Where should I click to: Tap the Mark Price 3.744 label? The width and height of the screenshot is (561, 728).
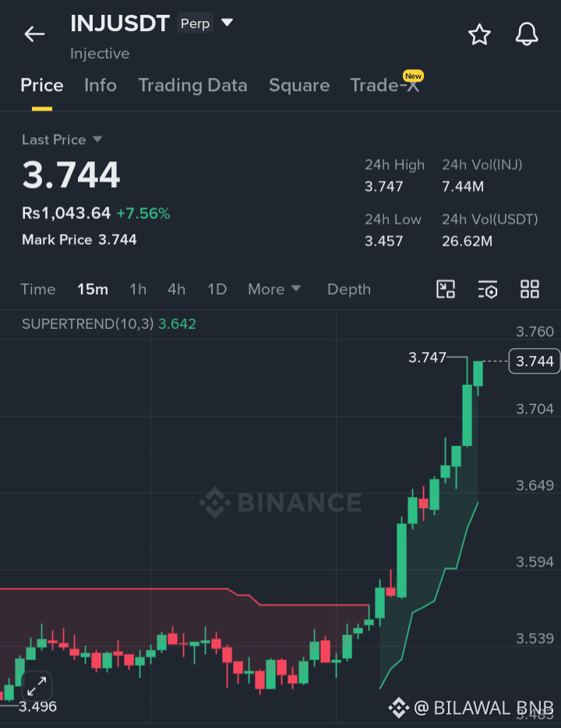79,239
